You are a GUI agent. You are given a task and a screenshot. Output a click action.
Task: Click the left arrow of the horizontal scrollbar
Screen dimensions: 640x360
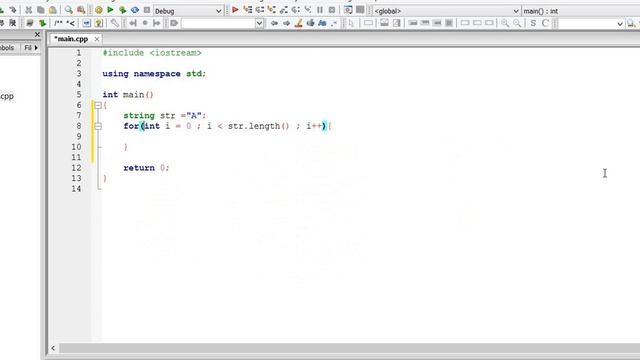[53, 348]
